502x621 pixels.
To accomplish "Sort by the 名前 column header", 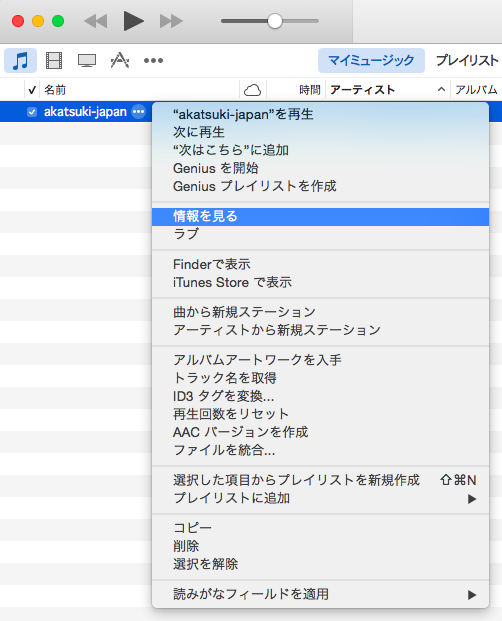I will click(x=55, y=90).
